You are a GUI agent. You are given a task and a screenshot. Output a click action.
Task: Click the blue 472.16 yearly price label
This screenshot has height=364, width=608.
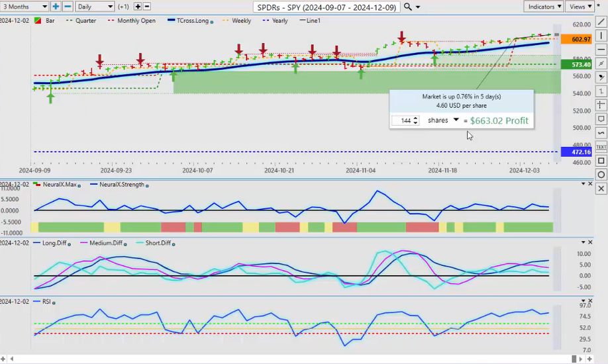[x=576, y=152]
